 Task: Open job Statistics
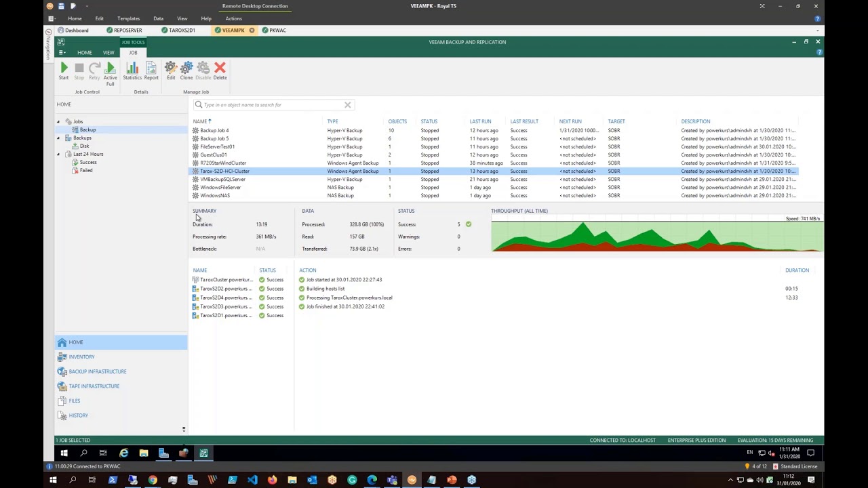132,70
